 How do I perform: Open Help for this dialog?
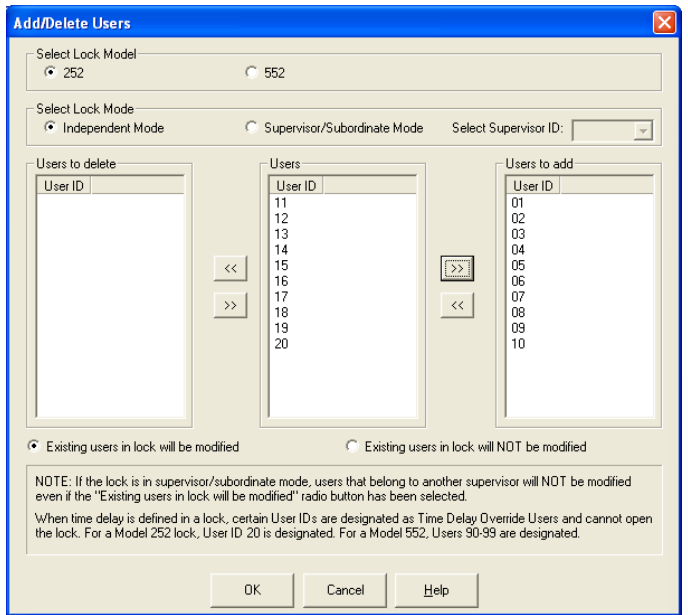point(437,590)
